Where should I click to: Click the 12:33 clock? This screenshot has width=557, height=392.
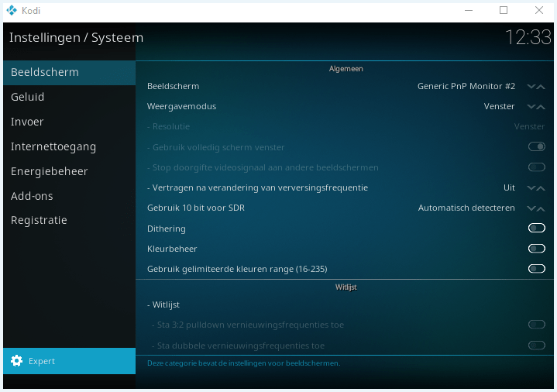pos(528,37)
